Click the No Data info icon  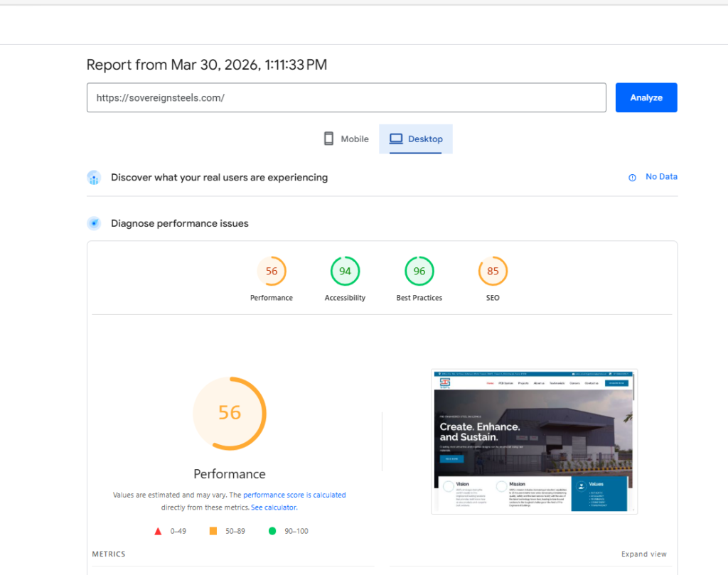tap(632, 178)
